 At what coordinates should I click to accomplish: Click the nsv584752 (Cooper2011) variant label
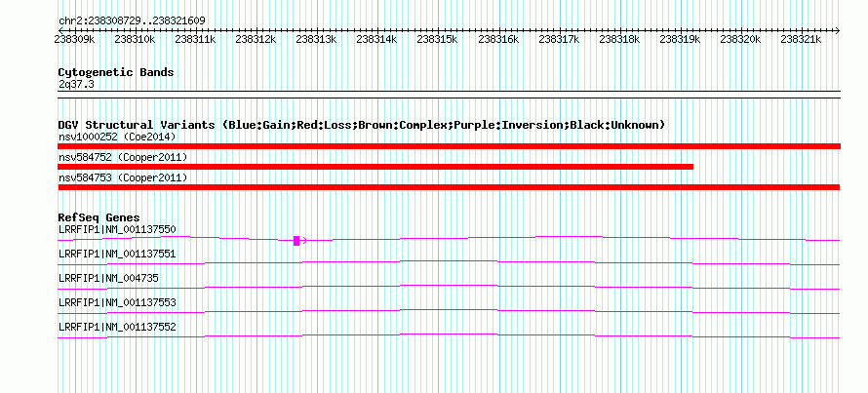[x=123, y=158]
